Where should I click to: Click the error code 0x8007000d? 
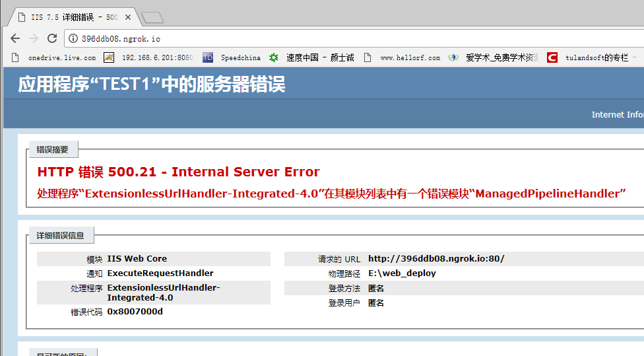[x=135, y=312]
